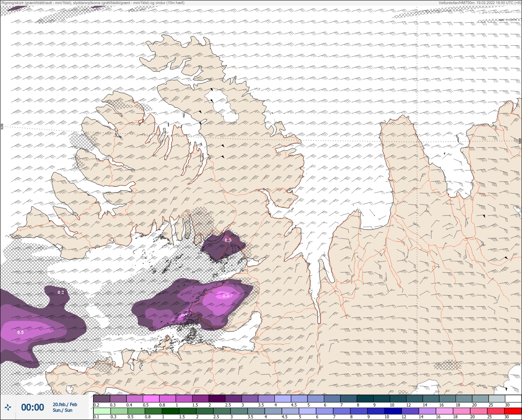
Task: Select the darkest purple swatch in upper legend
Action: pyautogui.click(x=217, y=398)
